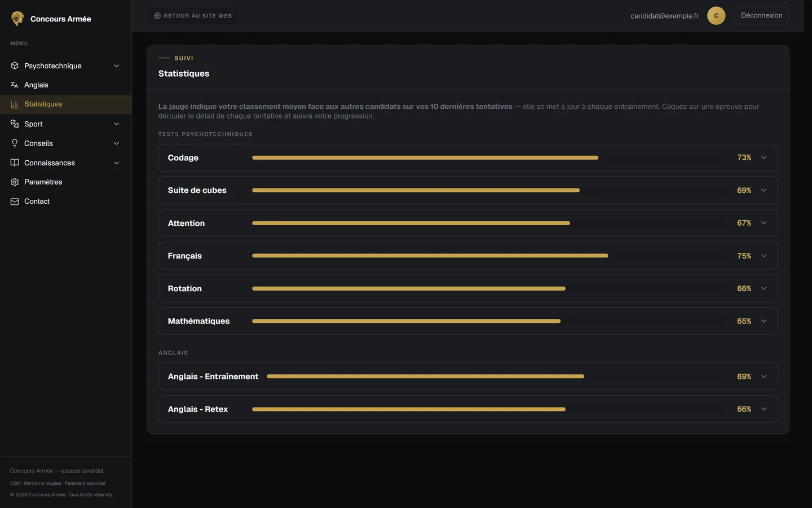The width and height of the screenshot is (812, 508).
Task: Click the Mathématiques progress bar
Action: point(488,321)
